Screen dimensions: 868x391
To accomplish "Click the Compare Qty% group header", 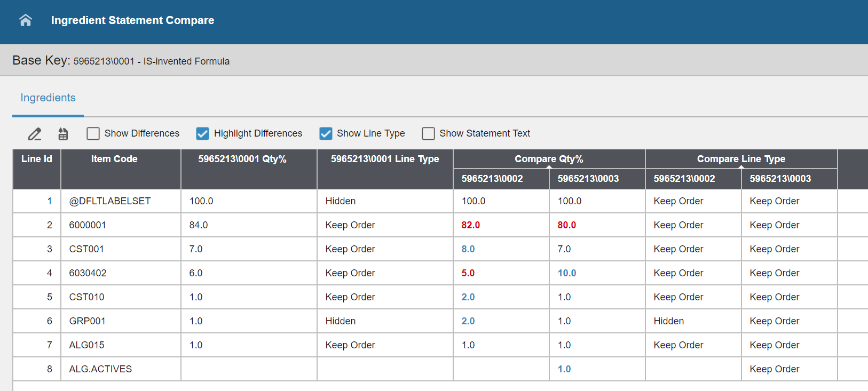I will tap(549, 159).
